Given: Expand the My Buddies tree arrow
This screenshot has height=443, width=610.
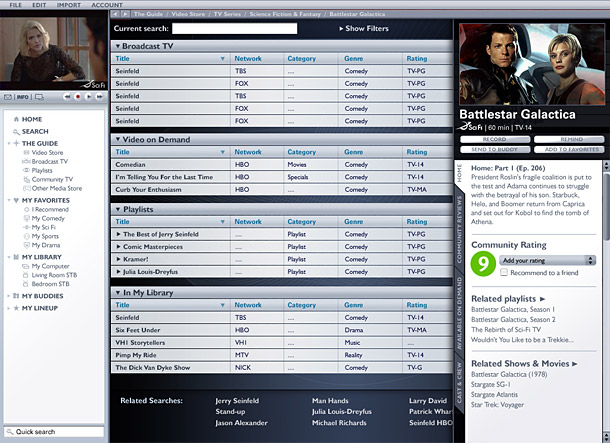Looking at the screenshot, I should pyautogui.click(x=9, y=296).
